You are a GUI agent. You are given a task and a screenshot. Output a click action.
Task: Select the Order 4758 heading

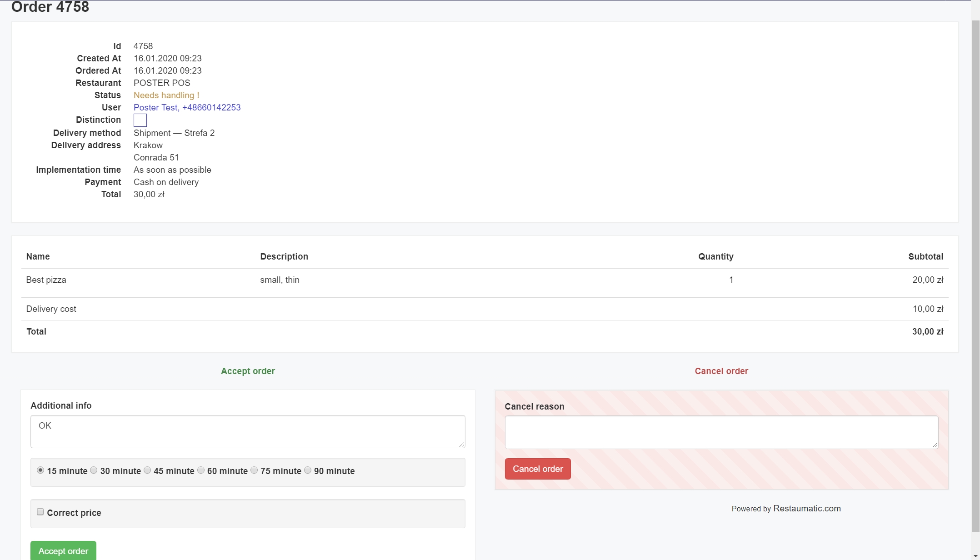coord(49,7)
